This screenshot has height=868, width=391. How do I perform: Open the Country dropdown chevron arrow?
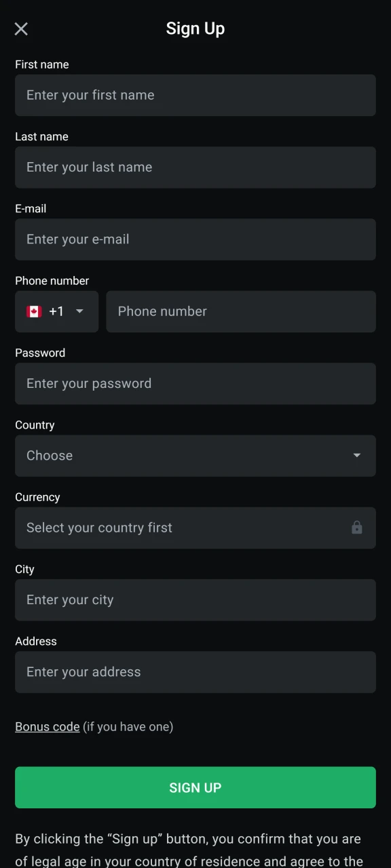click(x=356, y=456)
